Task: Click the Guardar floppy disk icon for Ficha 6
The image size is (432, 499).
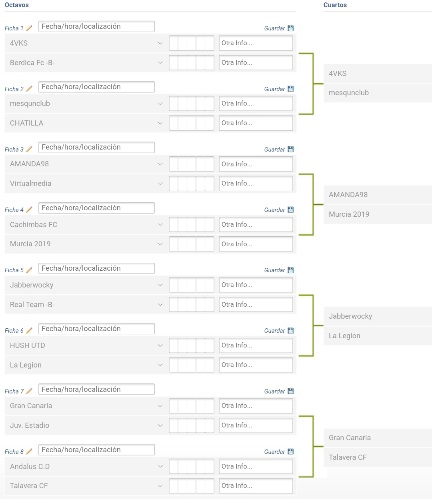Action: (291, 330)
